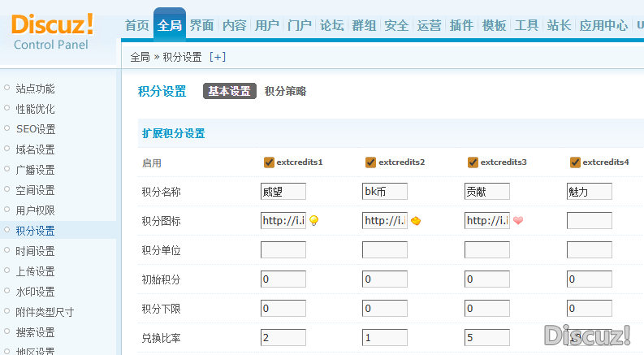The width and height of the screenshot is (644, 355).
Task: Click the [+] add shortcut icon in breadcrumb
Action: 218,57
